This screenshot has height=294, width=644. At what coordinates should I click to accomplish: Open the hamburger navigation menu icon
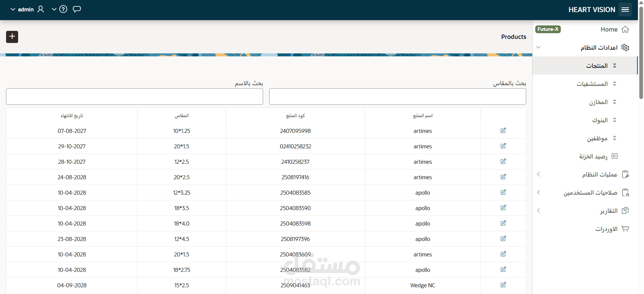(625, 9)
